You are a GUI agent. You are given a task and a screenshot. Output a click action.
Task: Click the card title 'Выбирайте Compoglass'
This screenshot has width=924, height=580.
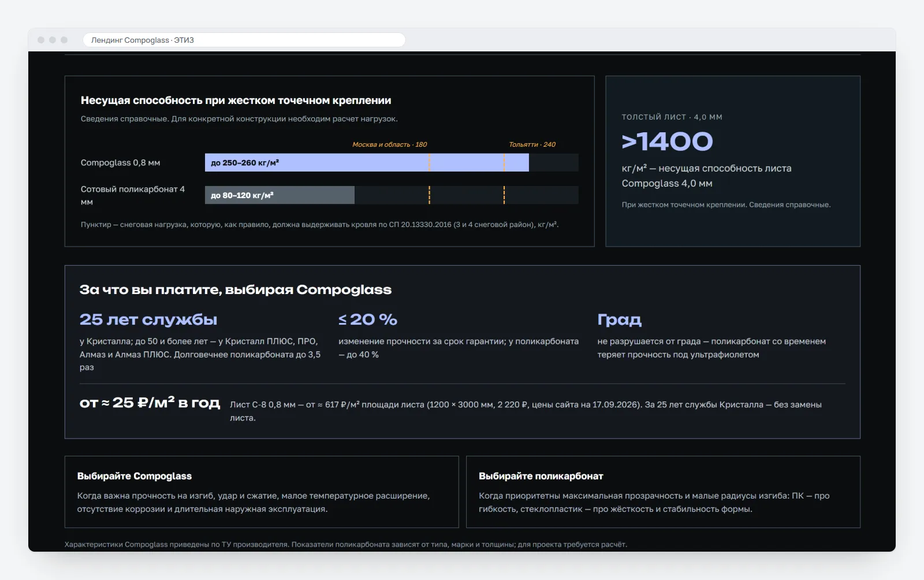135,476
